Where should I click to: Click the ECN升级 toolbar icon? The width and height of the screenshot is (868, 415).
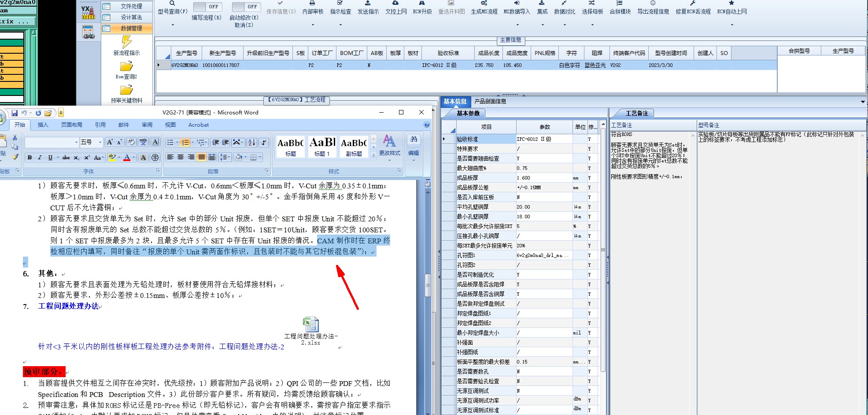click(422, 3)
